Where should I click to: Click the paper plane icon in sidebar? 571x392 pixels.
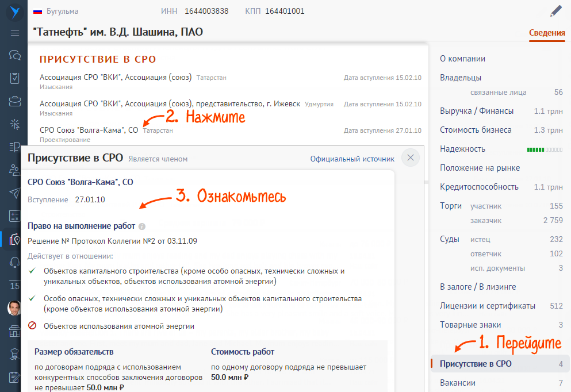point(14,193)
